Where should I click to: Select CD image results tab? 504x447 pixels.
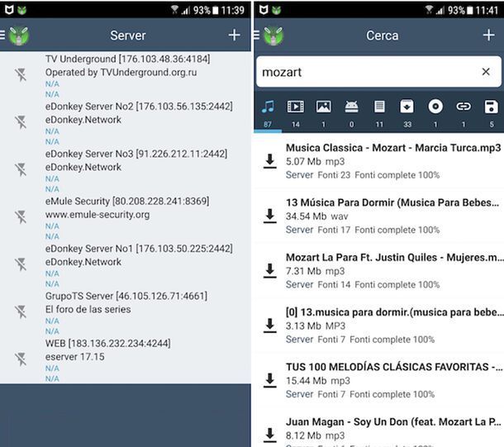[x=435, y=113]
